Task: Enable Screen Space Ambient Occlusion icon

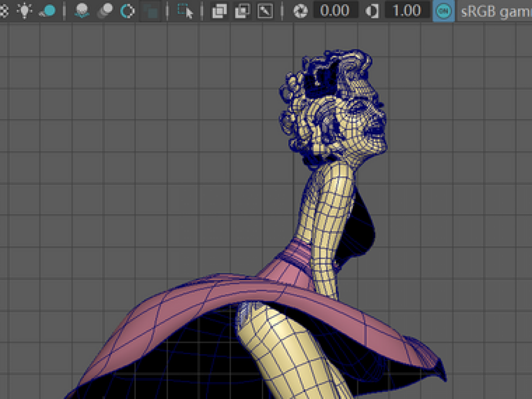Action: click(x=82, y=11)
